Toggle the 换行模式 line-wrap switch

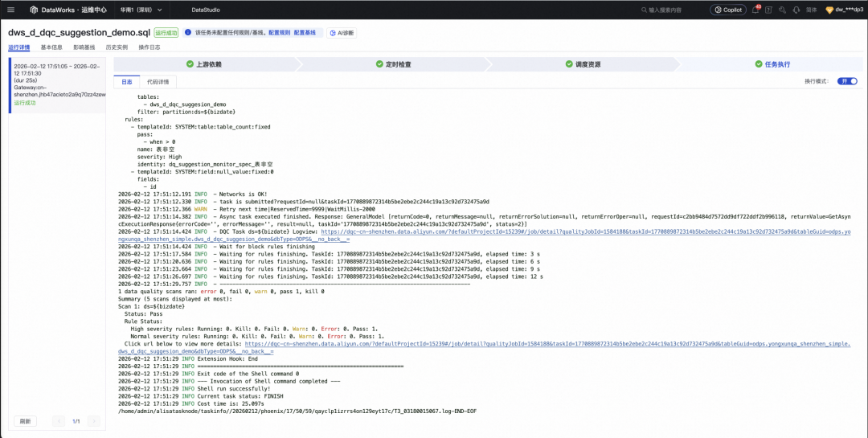tap(847, 81)
